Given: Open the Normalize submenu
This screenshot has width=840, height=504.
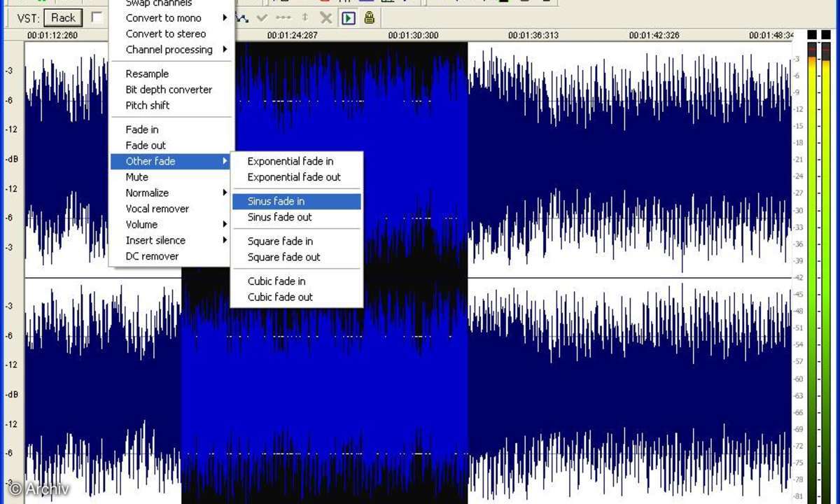Looking at the screenshot, I should click(170, 192).
